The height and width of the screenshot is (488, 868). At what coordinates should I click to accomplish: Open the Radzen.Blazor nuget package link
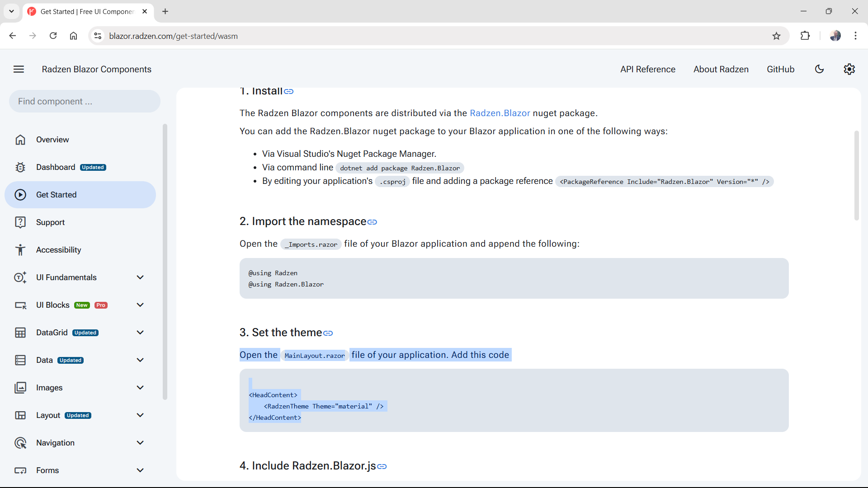(500, 113)
